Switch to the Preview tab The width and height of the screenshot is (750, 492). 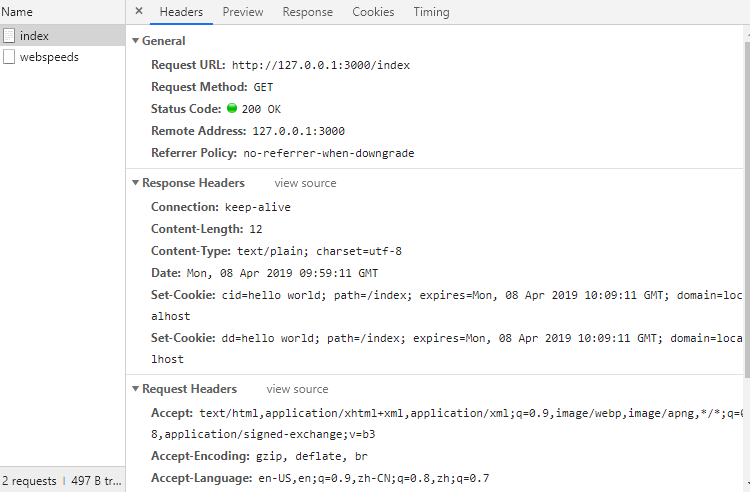click(x=243, y=12)
